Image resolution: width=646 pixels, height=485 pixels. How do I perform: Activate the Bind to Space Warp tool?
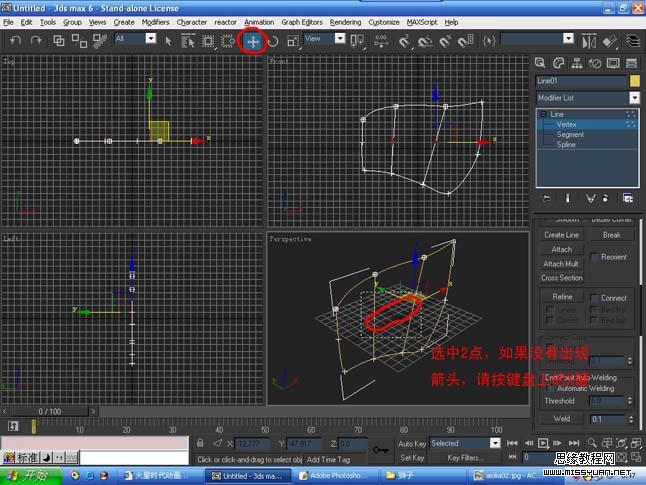(x=99, y=40)
